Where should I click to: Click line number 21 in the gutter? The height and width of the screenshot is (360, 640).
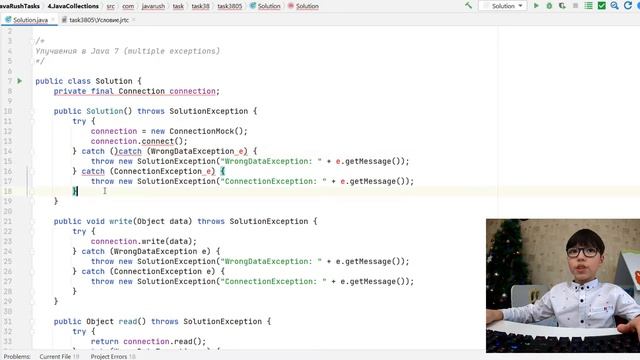(x=8, y=221)
